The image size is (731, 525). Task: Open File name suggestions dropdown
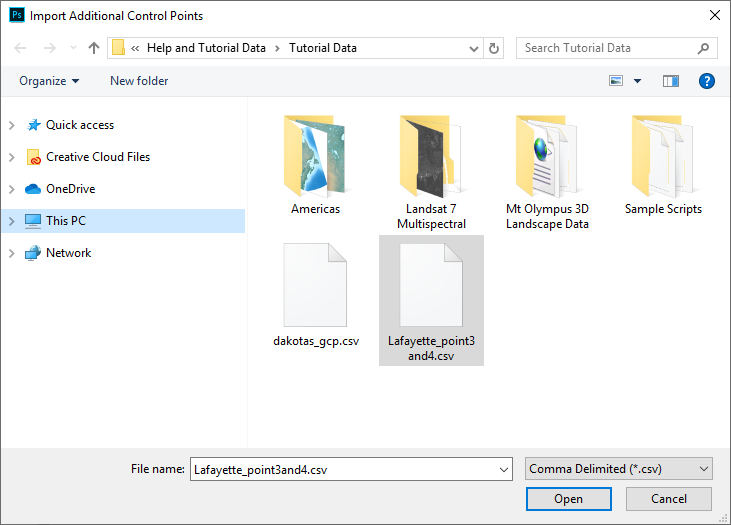point(503,470)
